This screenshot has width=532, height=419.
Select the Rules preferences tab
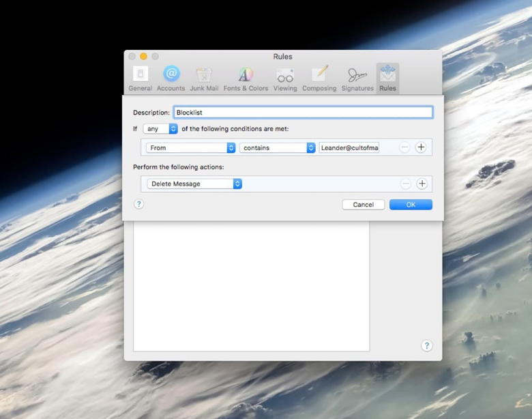(x=387, y=78)
